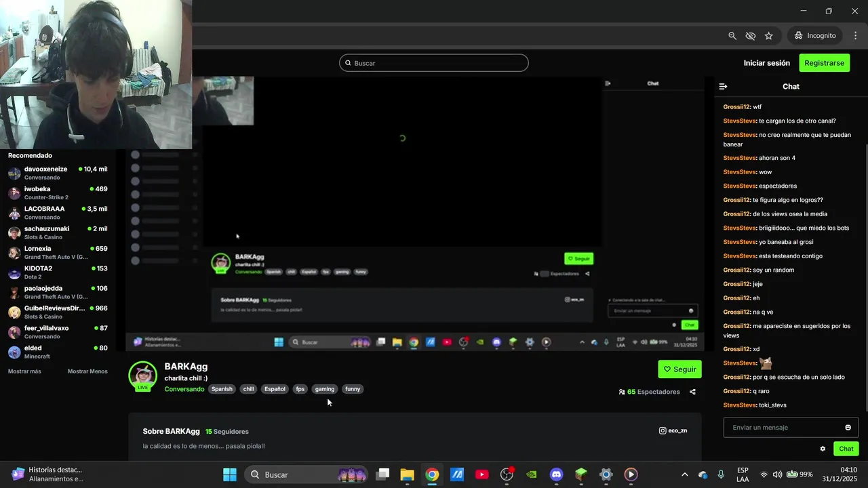
Task: Open chat settings gear icon
Action: (823, 449)
